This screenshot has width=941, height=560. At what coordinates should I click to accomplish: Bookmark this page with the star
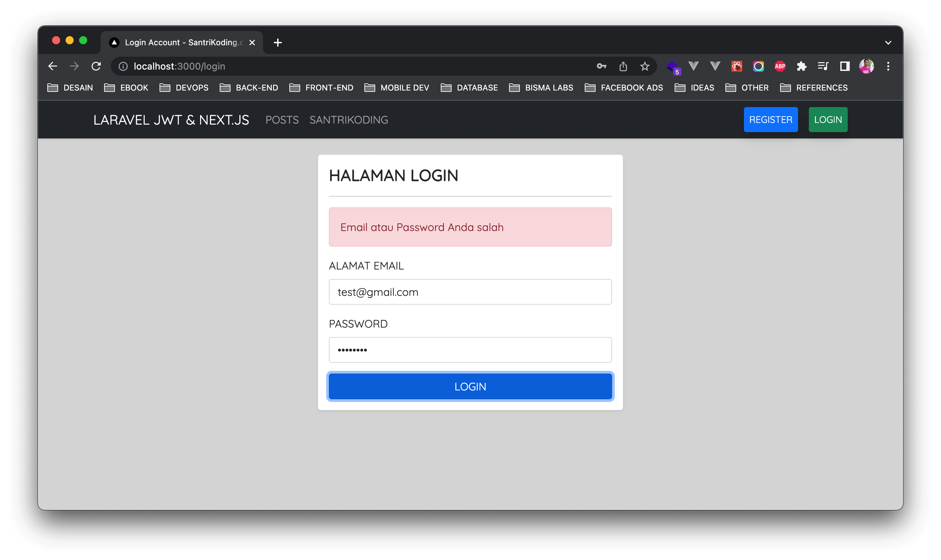pyautogui.click(x=645, y=67)
